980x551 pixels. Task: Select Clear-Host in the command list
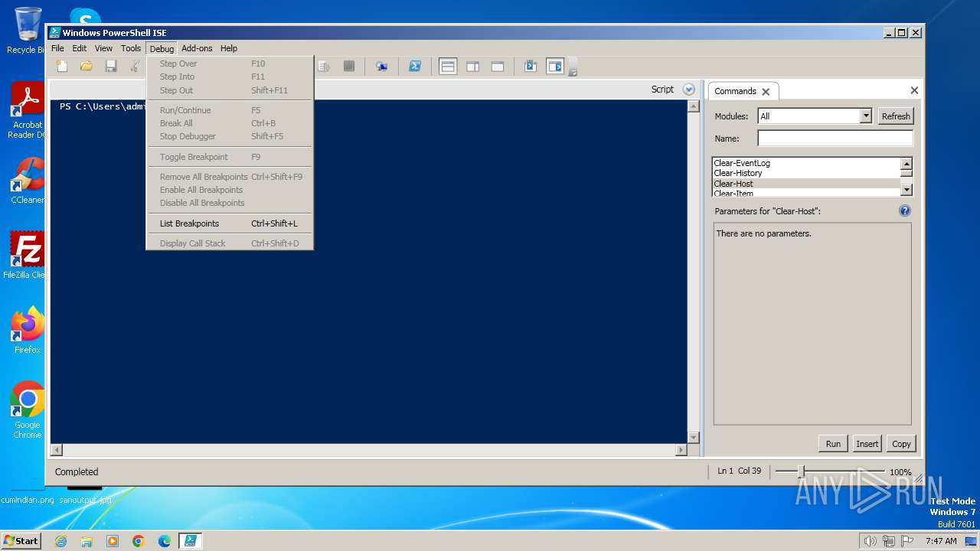click(x=806, y=184)
